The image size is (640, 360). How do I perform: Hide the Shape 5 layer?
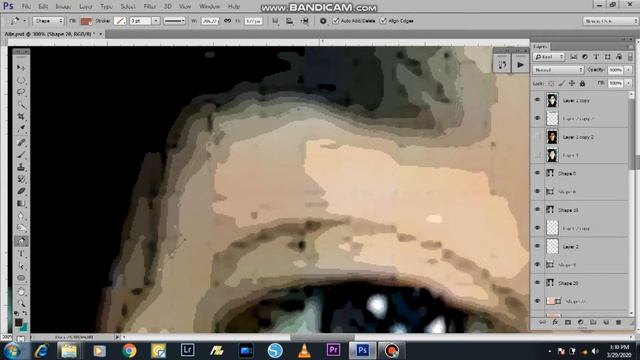(x=537, y=173)
